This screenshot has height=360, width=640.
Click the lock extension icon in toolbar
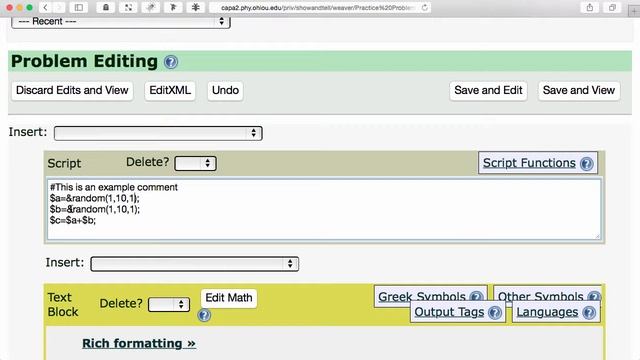(106, 7)
